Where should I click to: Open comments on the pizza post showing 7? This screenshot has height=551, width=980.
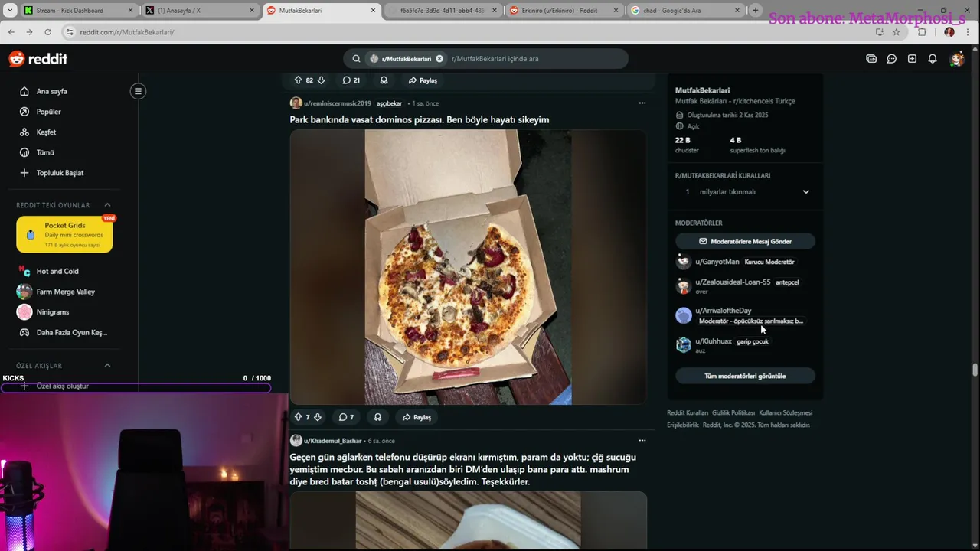347,417
